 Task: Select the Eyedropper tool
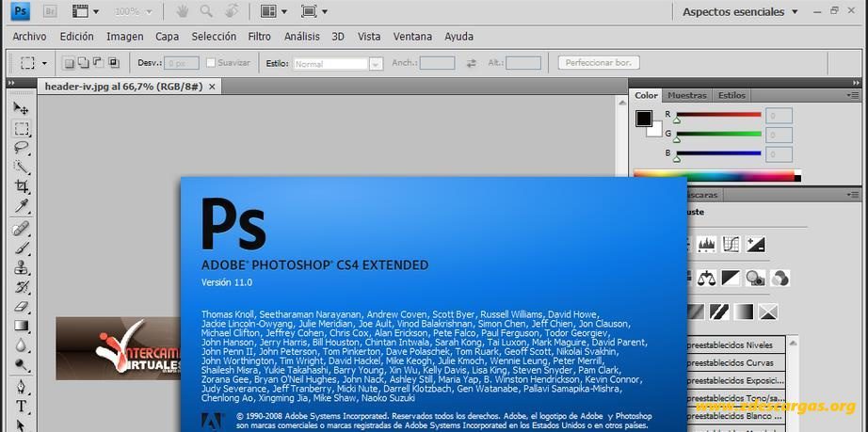[21, 206]
